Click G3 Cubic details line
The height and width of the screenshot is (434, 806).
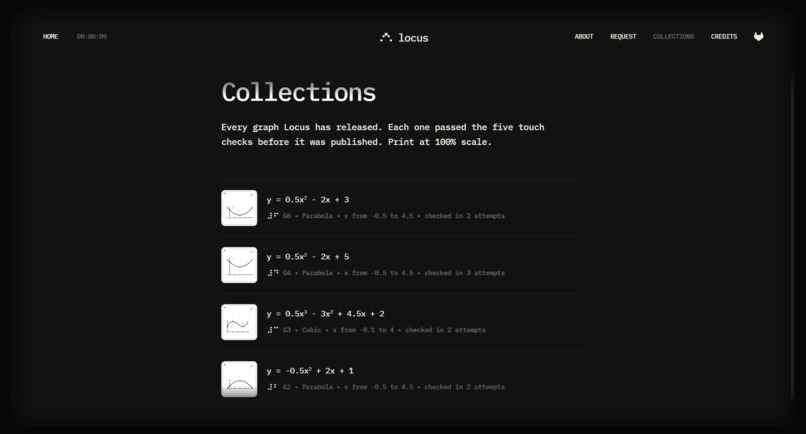coord(383,330)
